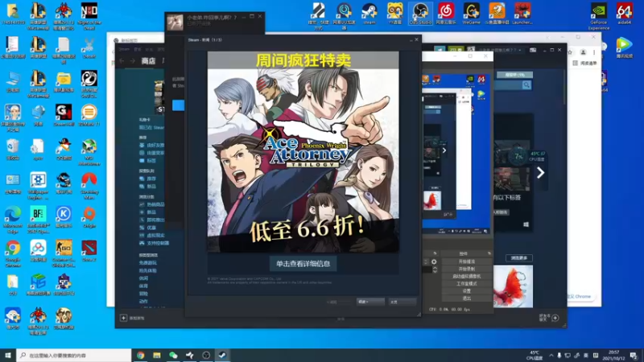Image resolution: width=644 pixels, height=362 pixels.
Task: Launch Microsoft Edge from the desktop
Action: (x=13, y=220)
